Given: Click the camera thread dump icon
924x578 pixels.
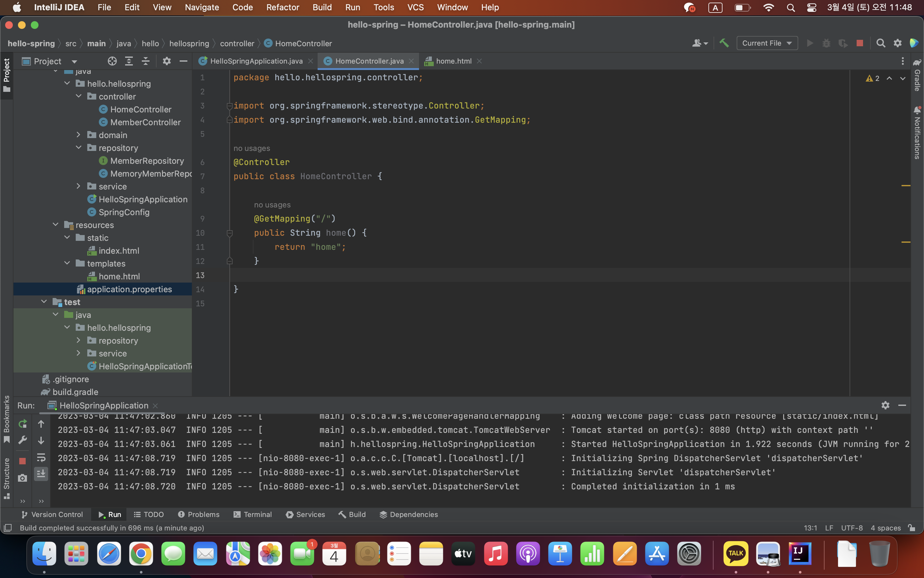Looking at the screenshot, I should click(22, 478).
